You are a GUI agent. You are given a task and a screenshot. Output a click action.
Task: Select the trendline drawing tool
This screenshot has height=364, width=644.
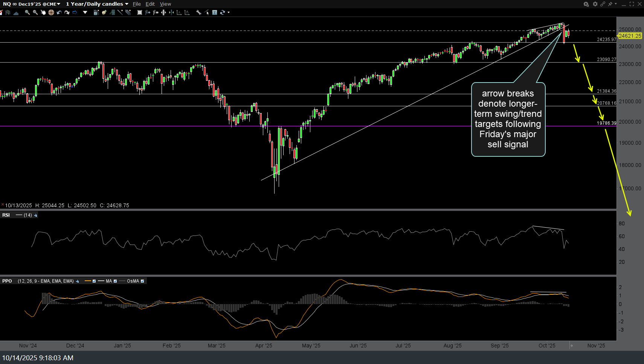coord(120,12)
